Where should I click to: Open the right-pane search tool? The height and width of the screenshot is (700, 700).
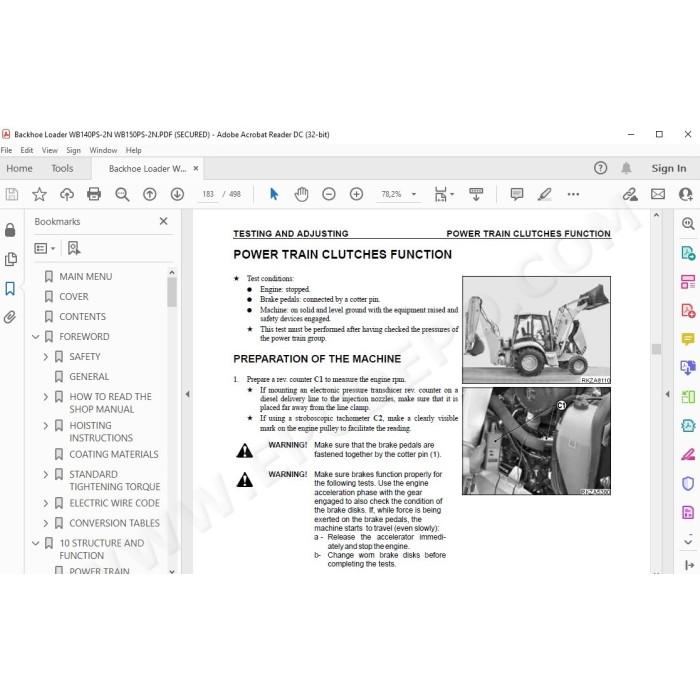[688, 223]
